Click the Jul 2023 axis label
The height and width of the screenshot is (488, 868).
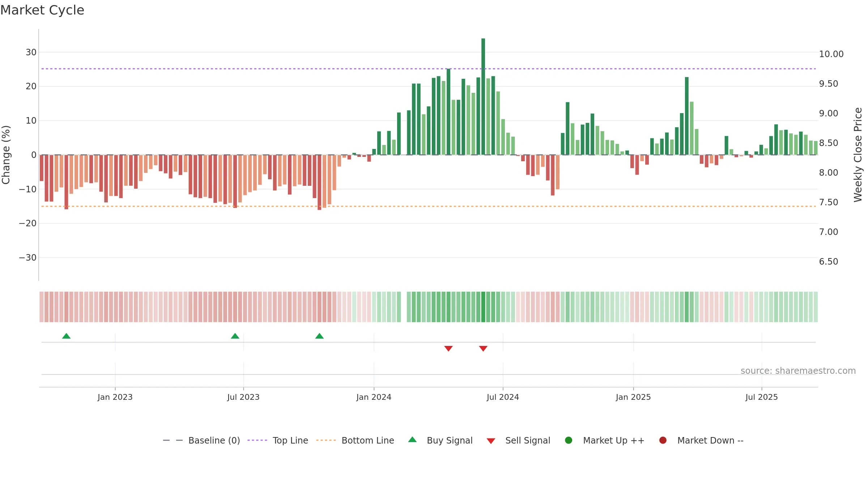tap(243, 397)
